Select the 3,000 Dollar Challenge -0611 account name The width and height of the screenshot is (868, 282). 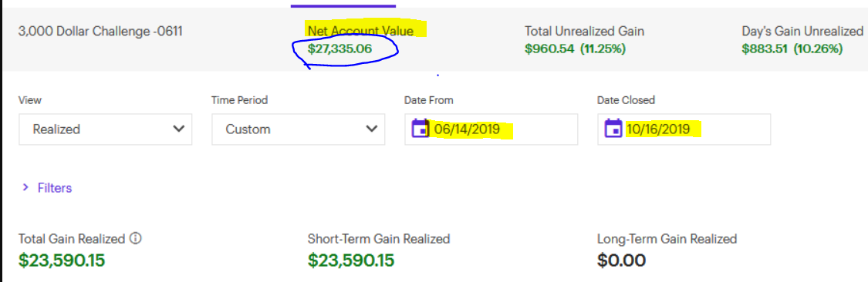[100, 32]
